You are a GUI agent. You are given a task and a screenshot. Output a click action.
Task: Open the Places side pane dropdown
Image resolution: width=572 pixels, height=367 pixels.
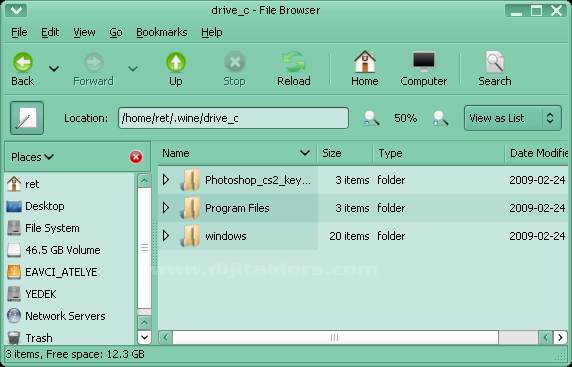click(32, 157)
